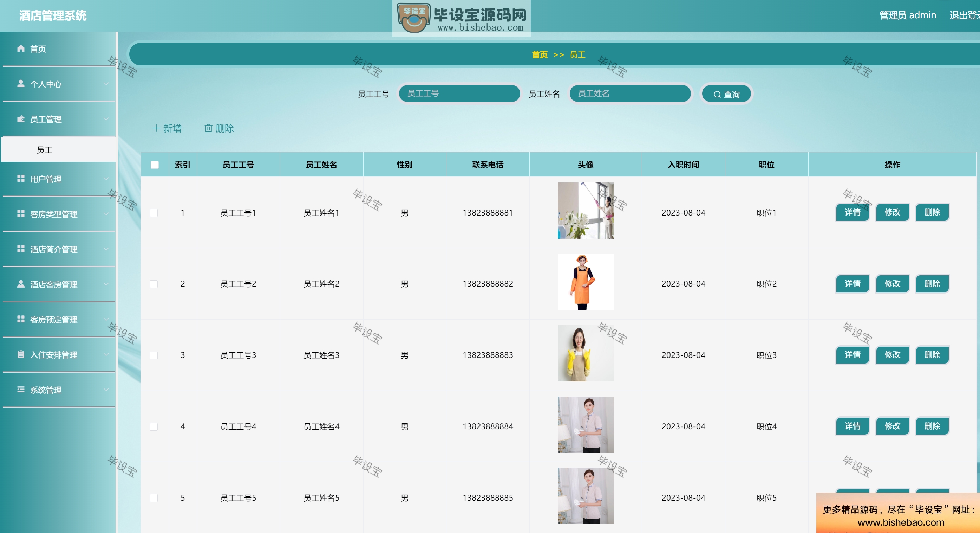Toggle the select-all checkbox in table header
The height and width of the screenshot is (533, 980).
click(155, 165)
